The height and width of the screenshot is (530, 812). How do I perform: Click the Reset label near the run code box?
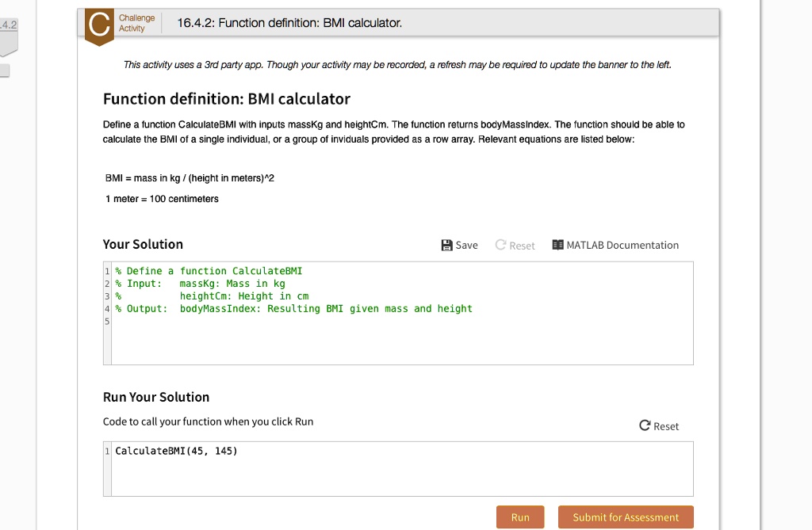click(x=665, y=425)
